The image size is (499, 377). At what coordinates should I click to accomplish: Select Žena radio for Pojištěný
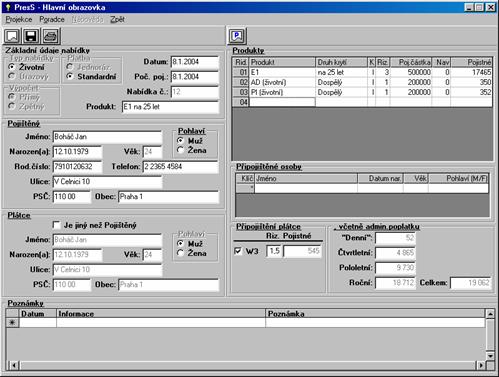(x=180, y=150)
